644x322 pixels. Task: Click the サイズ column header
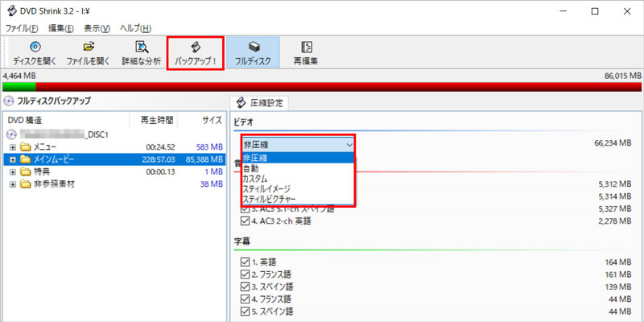click(x=212, y=119)
